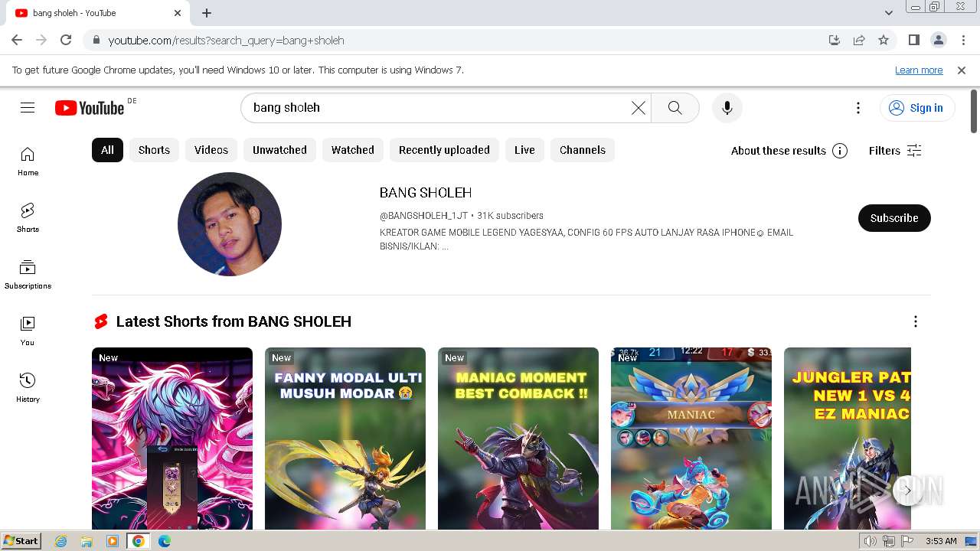Open History in the sidebar
This screenshot has width=980, height=551.
[28, 388]
